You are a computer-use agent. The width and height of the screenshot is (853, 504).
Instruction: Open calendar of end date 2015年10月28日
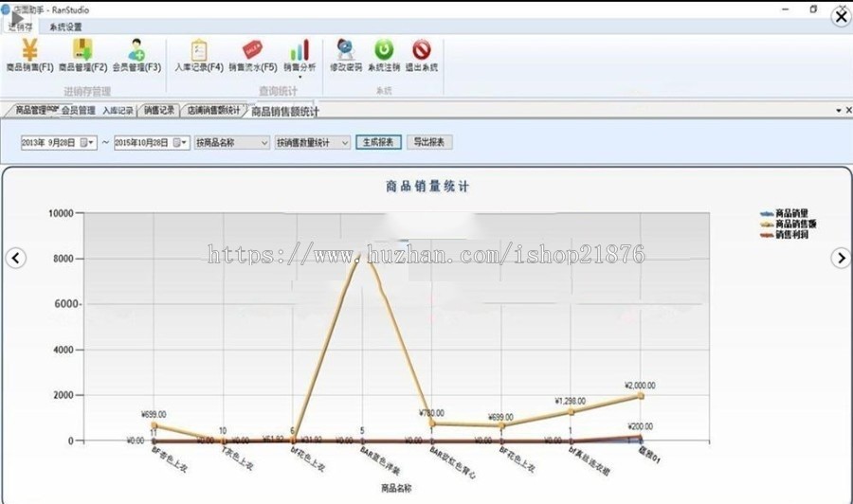click(x=179, y=142)
